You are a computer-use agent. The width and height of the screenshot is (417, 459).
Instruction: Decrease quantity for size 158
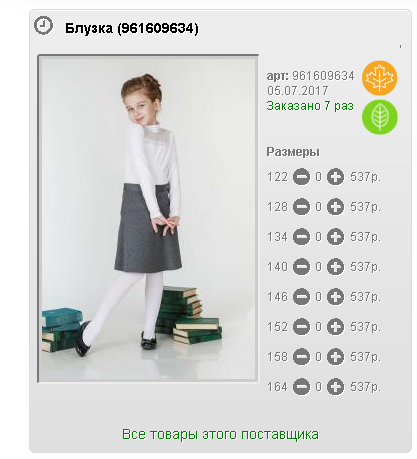[301, 357]
